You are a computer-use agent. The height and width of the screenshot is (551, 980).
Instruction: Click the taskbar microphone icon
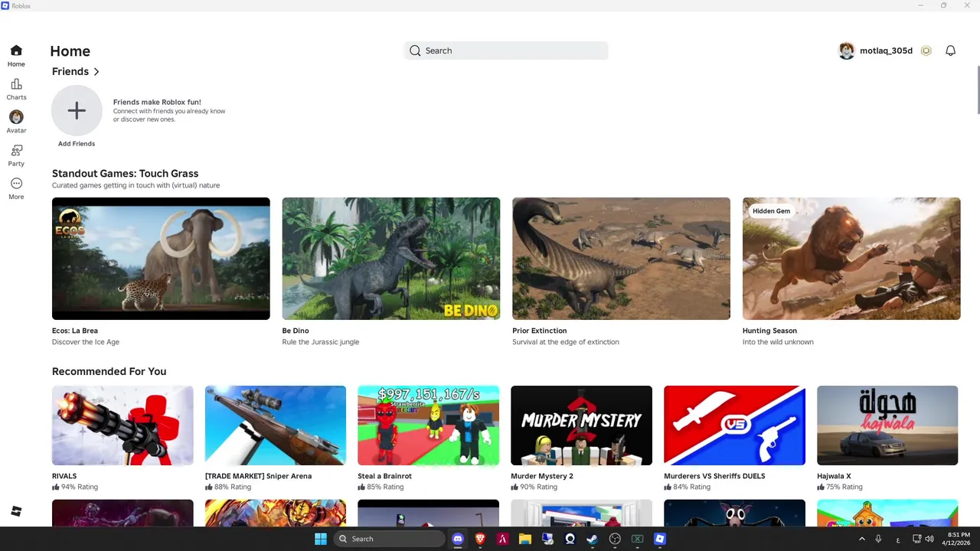878,539
